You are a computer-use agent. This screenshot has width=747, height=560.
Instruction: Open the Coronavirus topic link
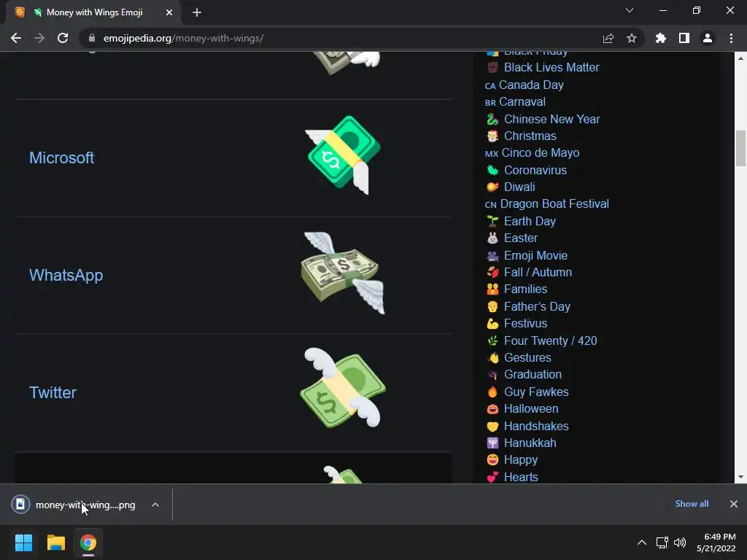coord(535,170)
